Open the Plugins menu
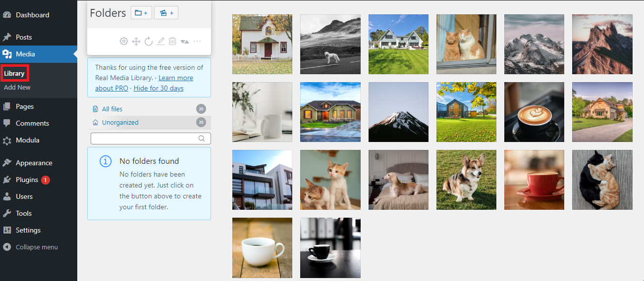 click(x=27, y=180)
